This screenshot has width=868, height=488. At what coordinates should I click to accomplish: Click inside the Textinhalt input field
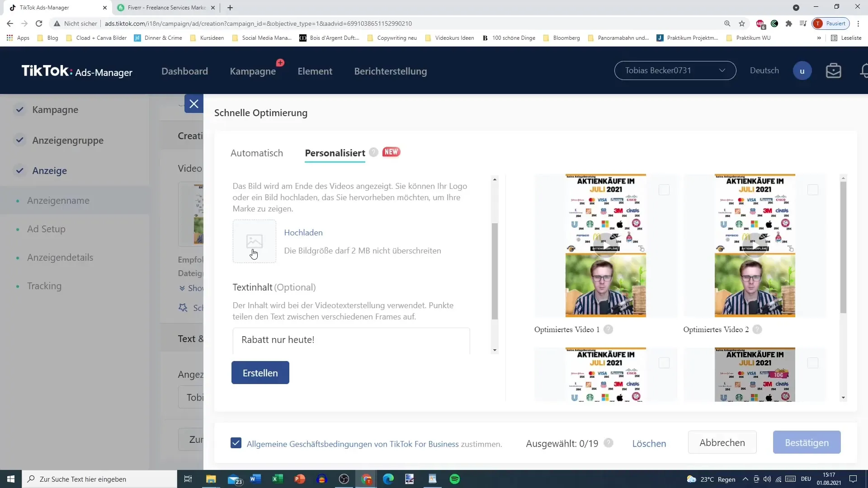(352, 340)
